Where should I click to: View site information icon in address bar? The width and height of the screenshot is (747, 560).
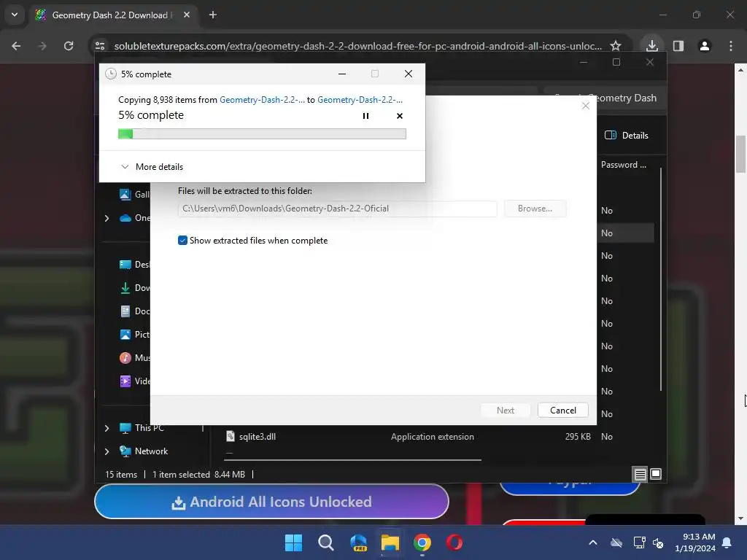(100, 46)
